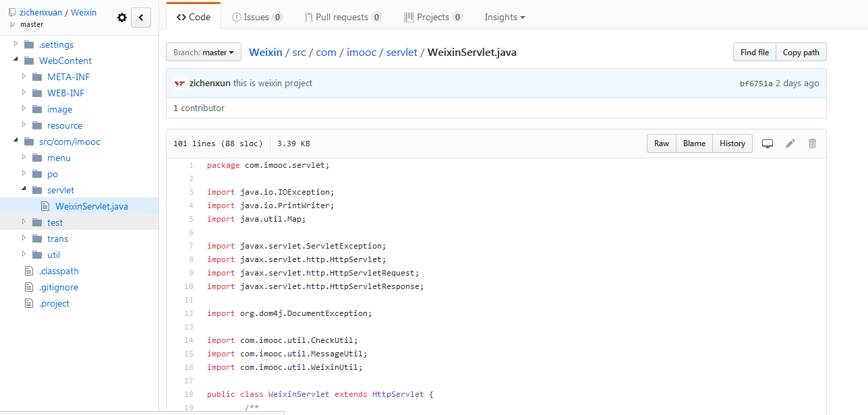868x415 pixels.
Task: Open Weixin repo link in sidebar
Action: coord(84,12)
